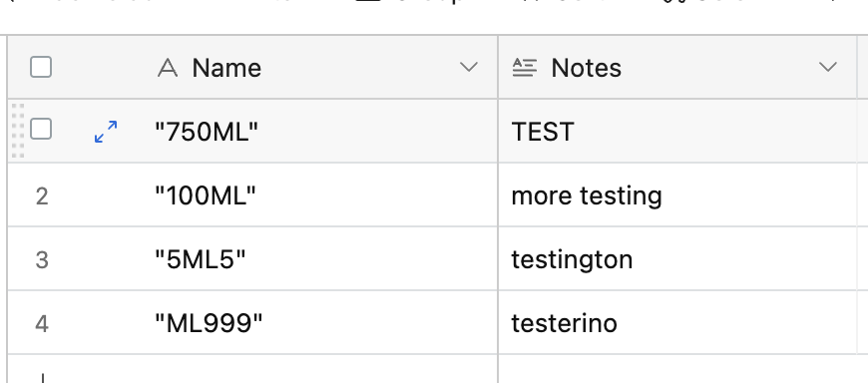The image size is (868, 383).
Task: Expand the first record using the arrows icon
Action: tap(106, 132)
